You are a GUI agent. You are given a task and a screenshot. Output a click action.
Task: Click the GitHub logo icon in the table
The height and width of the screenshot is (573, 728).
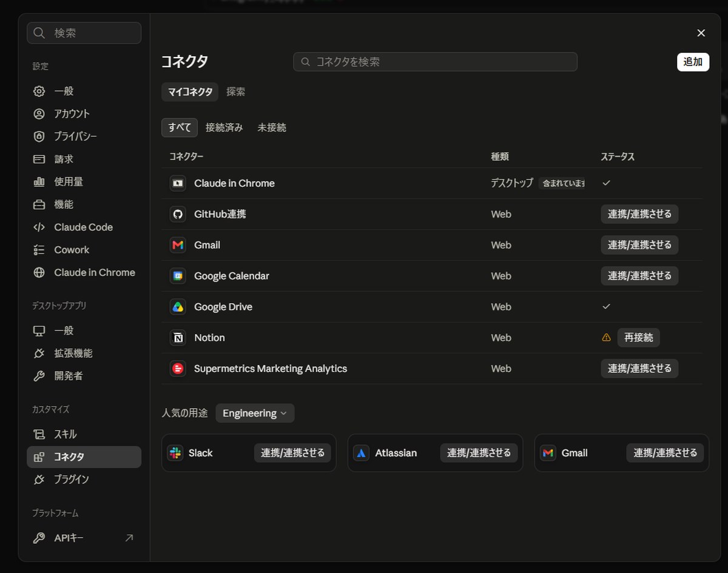coord(178,214)
